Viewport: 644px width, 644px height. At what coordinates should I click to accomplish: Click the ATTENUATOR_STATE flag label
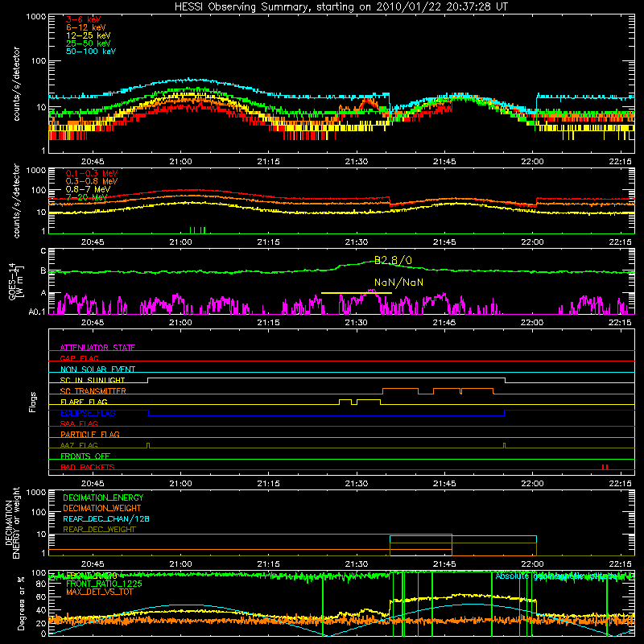pos(97,348)
